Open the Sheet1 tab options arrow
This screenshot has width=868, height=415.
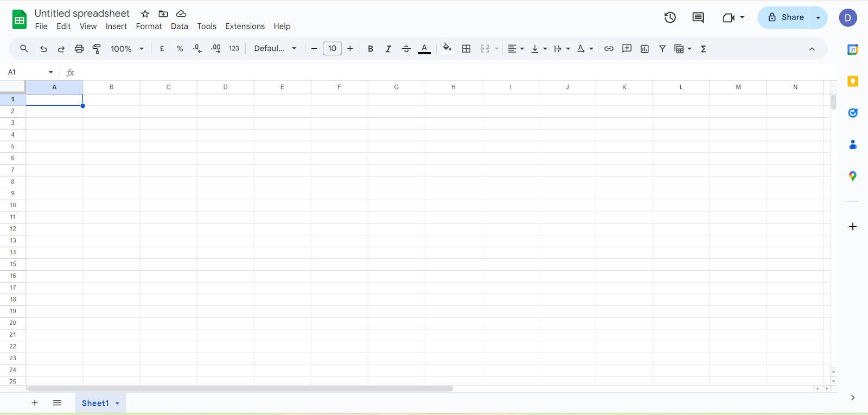pos(117,403)
